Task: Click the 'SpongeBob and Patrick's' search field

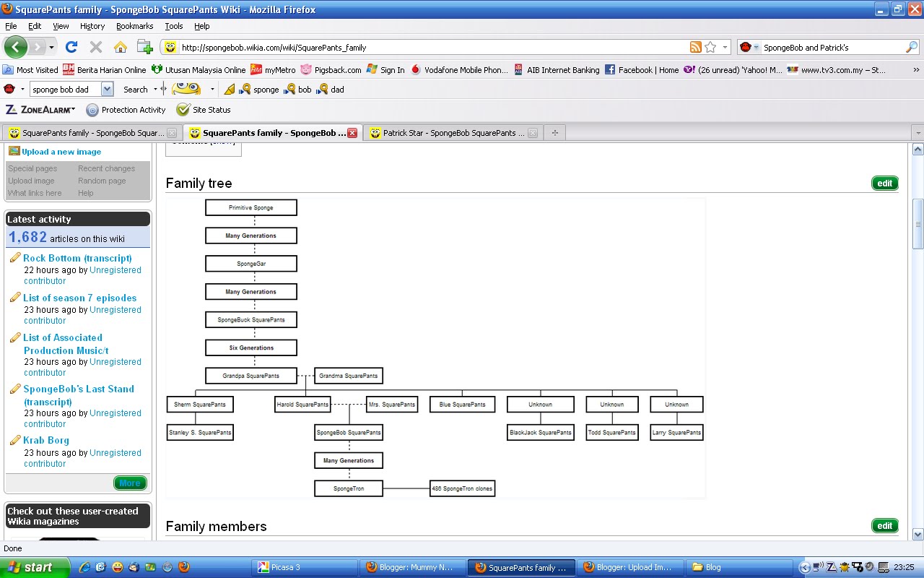Action: click(x=833, y=47)
